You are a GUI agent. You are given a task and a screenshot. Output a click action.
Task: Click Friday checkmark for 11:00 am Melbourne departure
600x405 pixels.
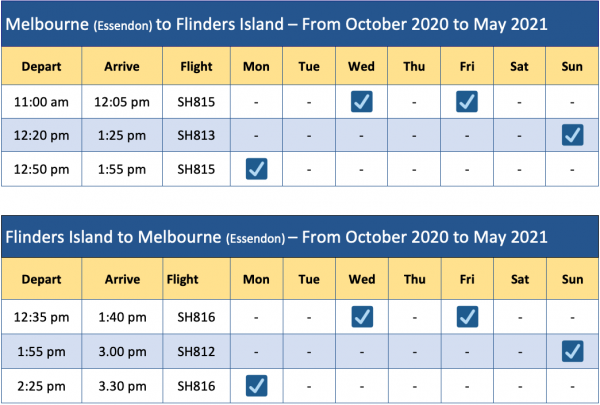(x=467, y=101)
